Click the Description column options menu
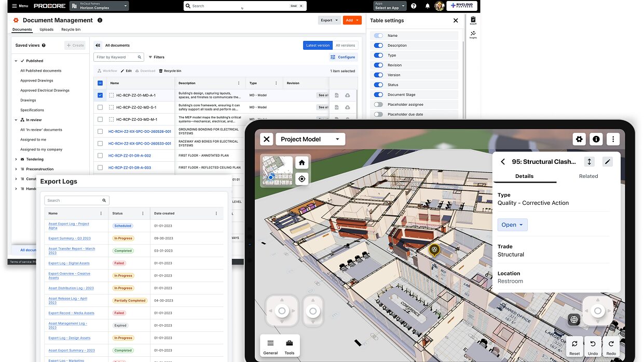This screenshot has width=644, height=362. (x=239, y=83)
